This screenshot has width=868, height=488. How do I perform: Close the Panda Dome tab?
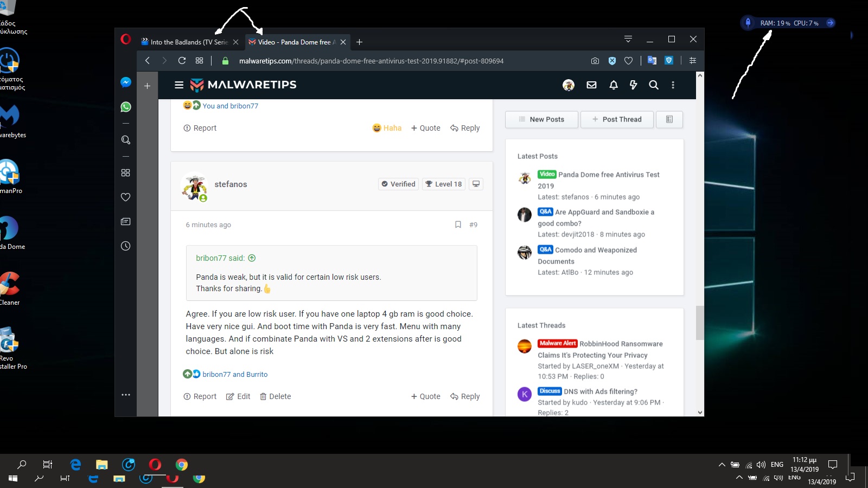(343, 42)
